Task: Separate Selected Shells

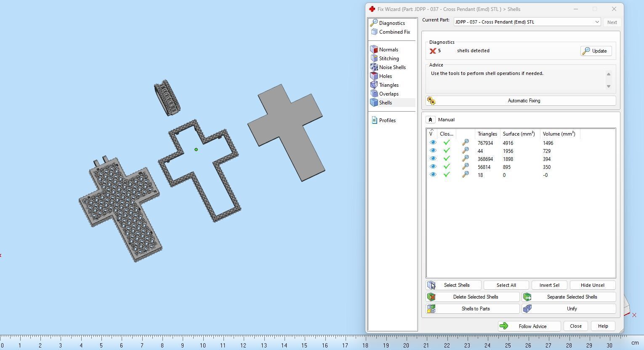Action: 569,297
